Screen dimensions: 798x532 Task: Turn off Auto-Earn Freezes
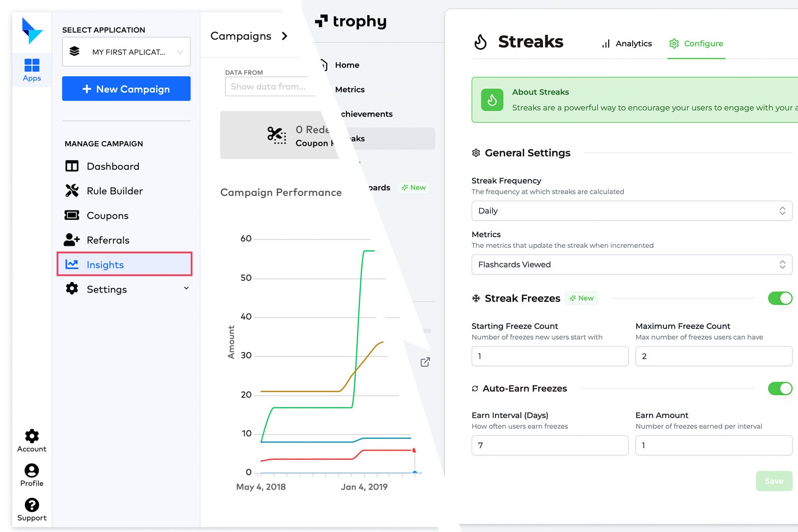click(780, 388)
